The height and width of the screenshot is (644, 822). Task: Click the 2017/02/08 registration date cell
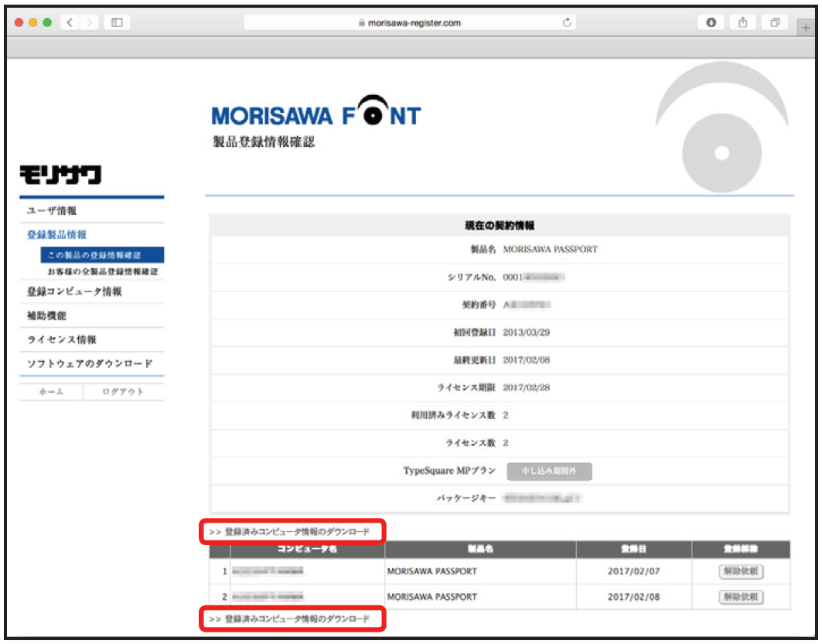coord(634,597)
